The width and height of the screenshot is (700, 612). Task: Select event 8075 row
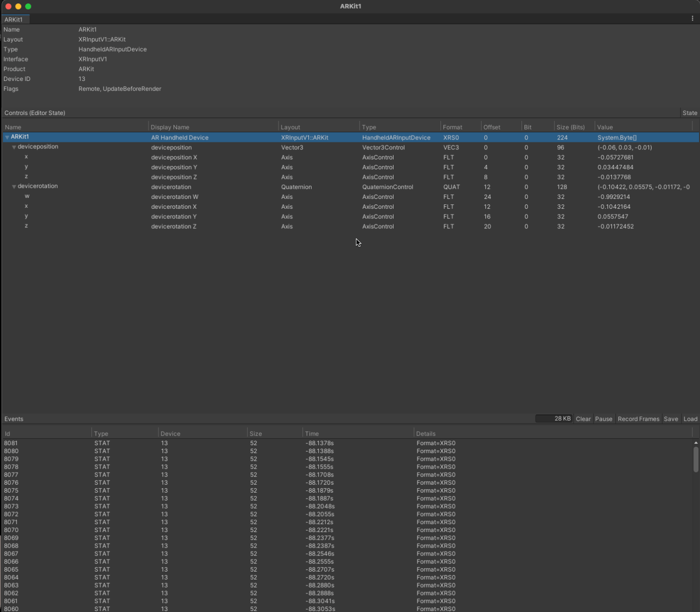tap(347, 491)
